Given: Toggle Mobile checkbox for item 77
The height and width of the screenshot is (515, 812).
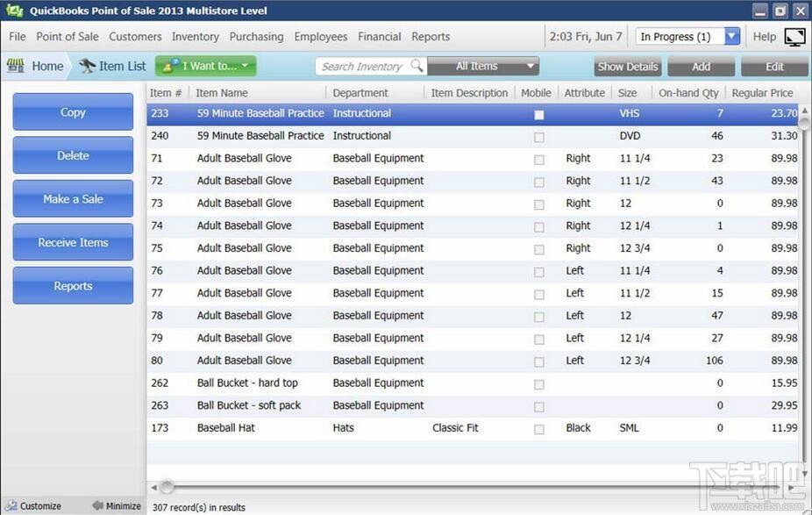Looking at the screenshot, I should 539,294.
